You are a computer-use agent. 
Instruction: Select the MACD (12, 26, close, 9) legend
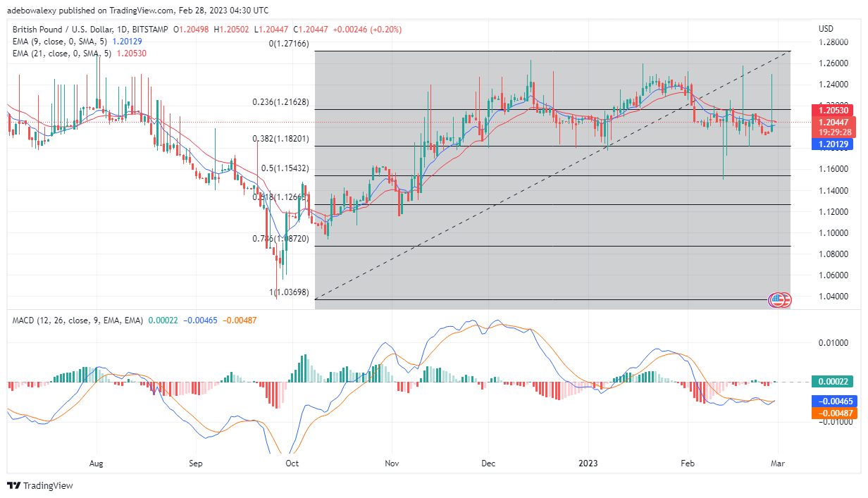point(77,320)
